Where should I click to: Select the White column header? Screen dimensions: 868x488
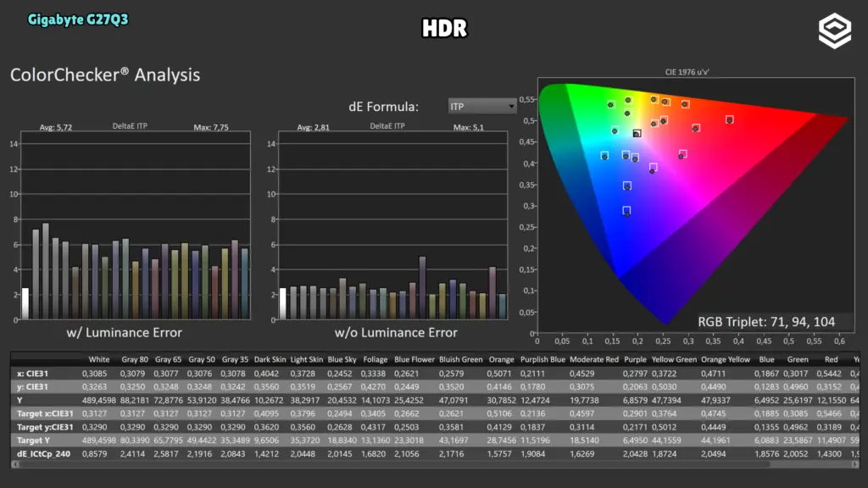[99, 359]
